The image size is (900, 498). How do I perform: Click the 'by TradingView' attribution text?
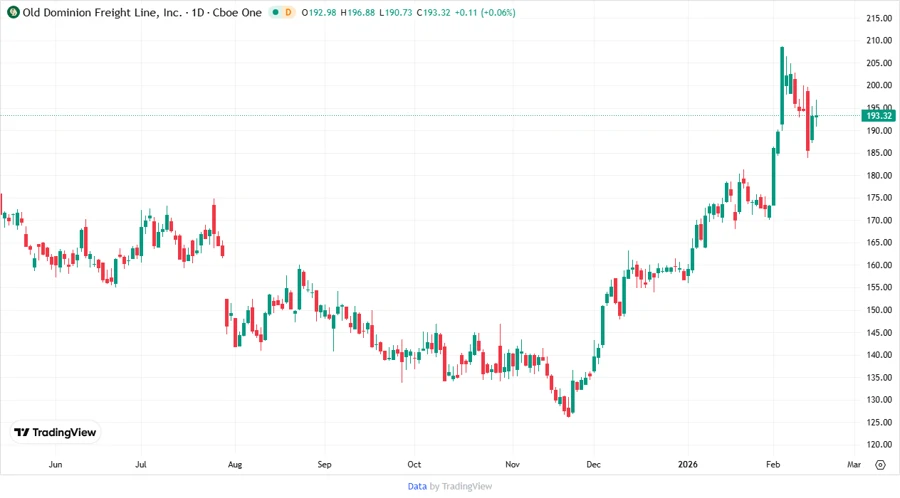(x=461, y=486)
